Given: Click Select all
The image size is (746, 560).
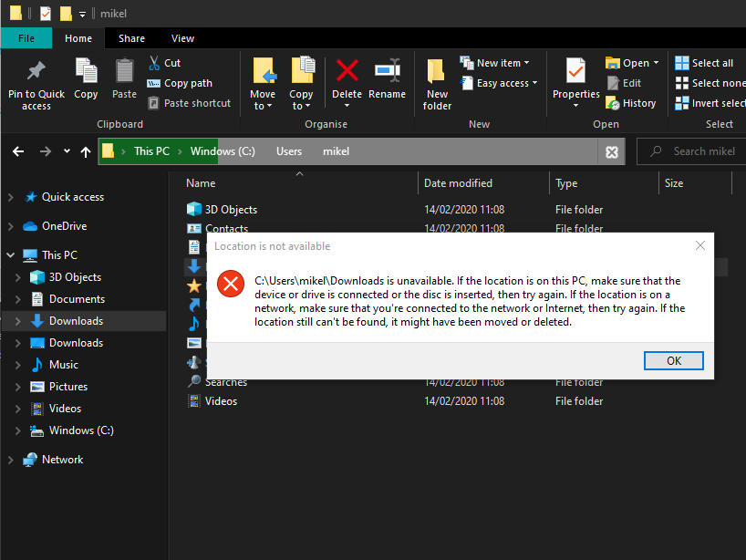Looking at the screenshot, I should pos(704,63).
